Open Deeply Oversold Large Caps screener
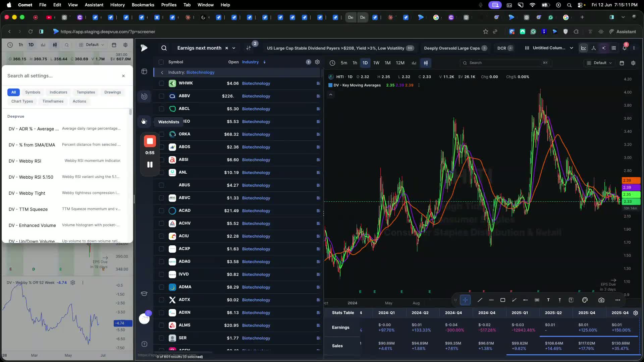Screen dimensions: 644x362 coord(455,48)
